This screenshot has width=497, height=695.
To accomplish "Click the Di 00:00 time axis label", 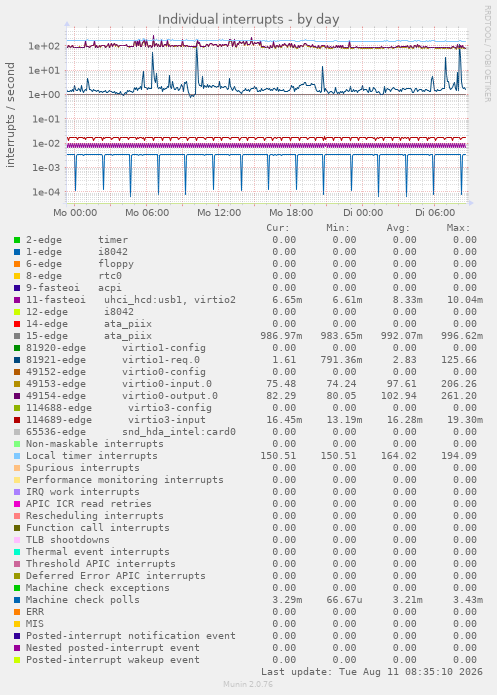I will coord(363,213).
